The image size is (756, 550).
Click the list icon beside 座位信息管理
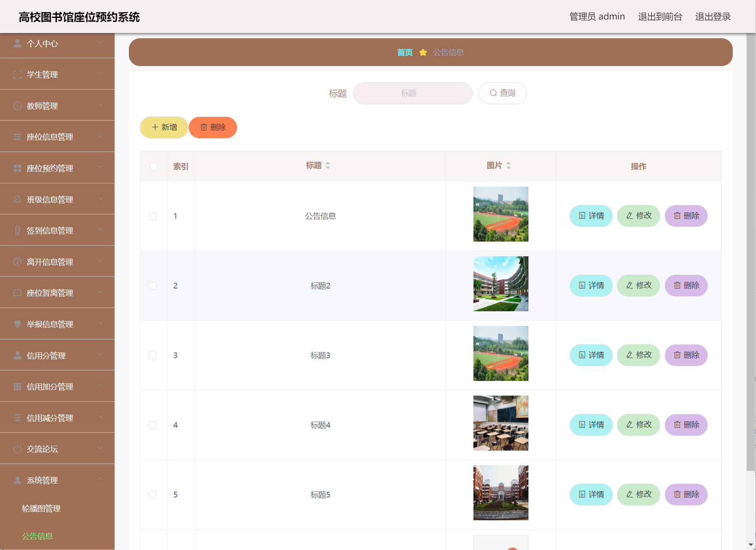click(x=18, y=137)
